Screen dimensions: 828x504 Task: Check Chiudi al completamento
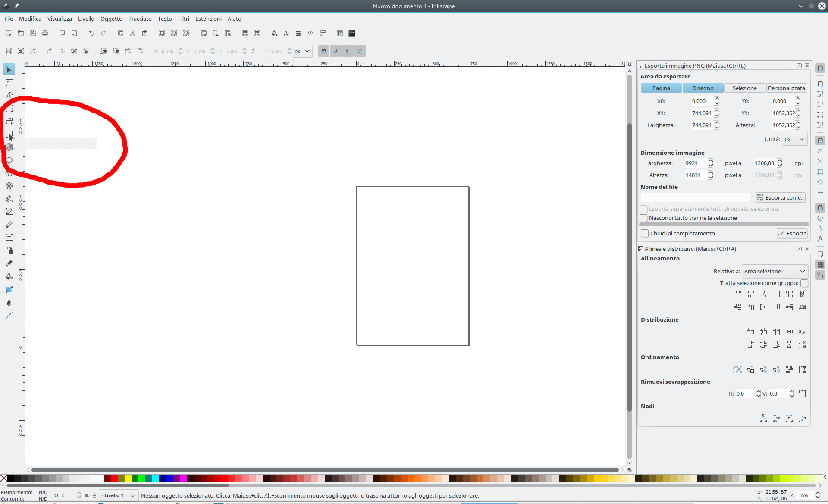pyautogui.click(x=645, y=233)
